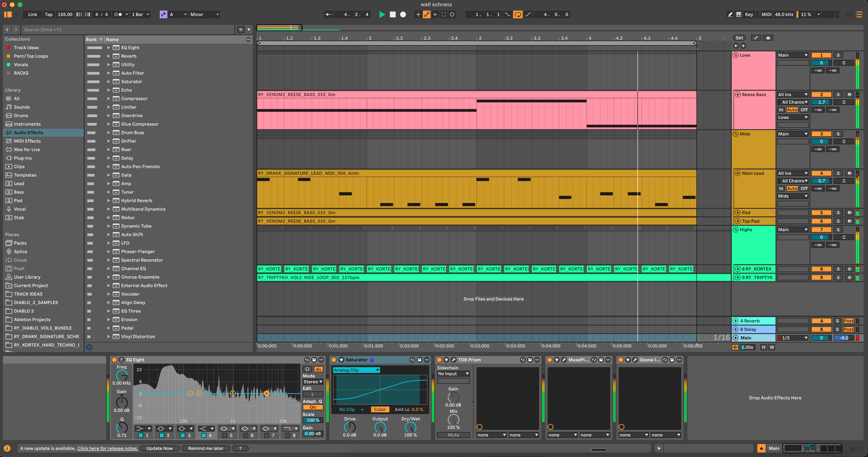Viewport: 868px width, 457px height.
Task: Expand the Reverb item in browser
Action: [x=109, y=56]
